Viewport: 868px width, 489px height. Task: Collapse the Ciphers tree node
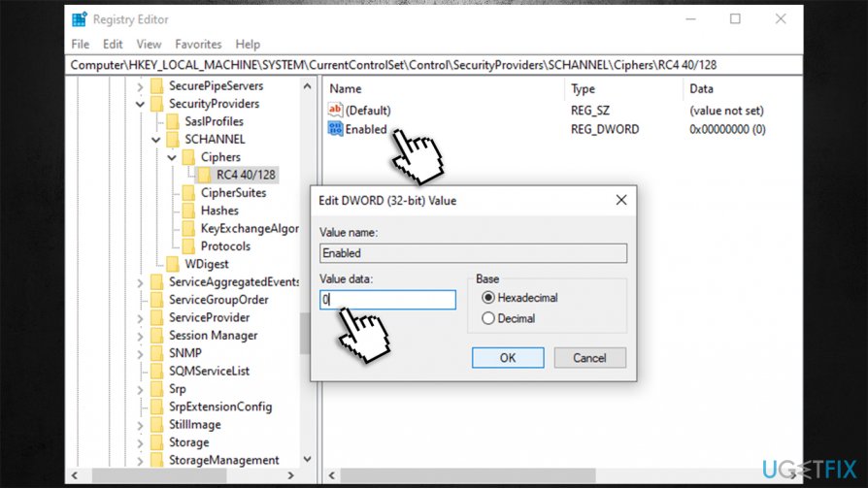click(172, 157)
